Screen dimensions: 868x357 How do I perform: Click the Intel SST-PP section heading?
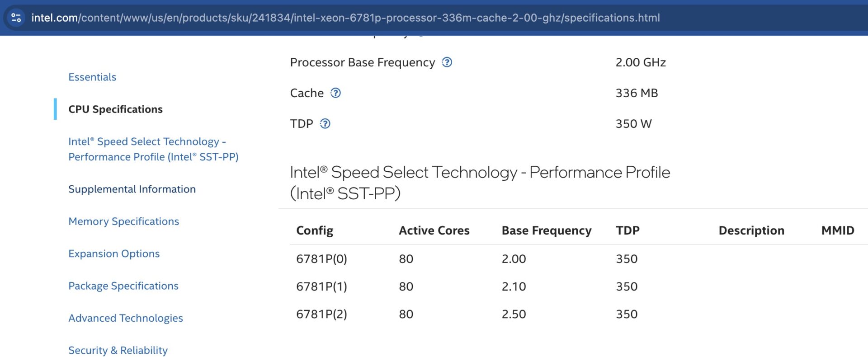coord(480,182)
